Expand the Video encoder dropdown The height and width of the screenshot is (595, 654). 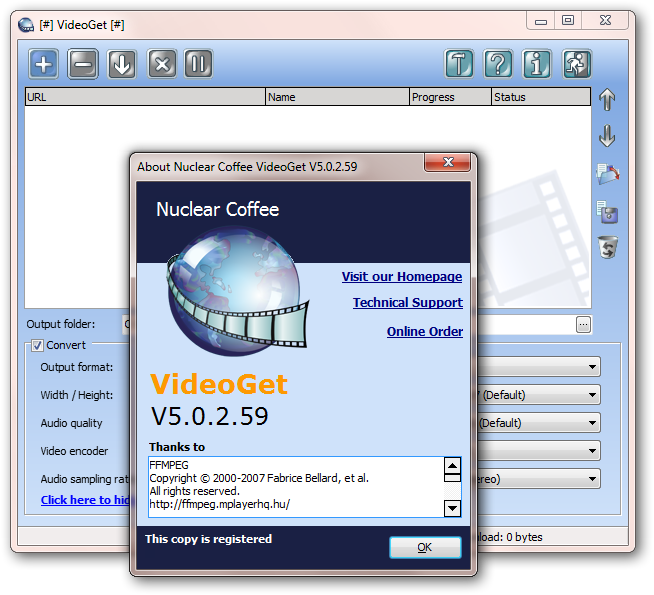click(592, 451)
